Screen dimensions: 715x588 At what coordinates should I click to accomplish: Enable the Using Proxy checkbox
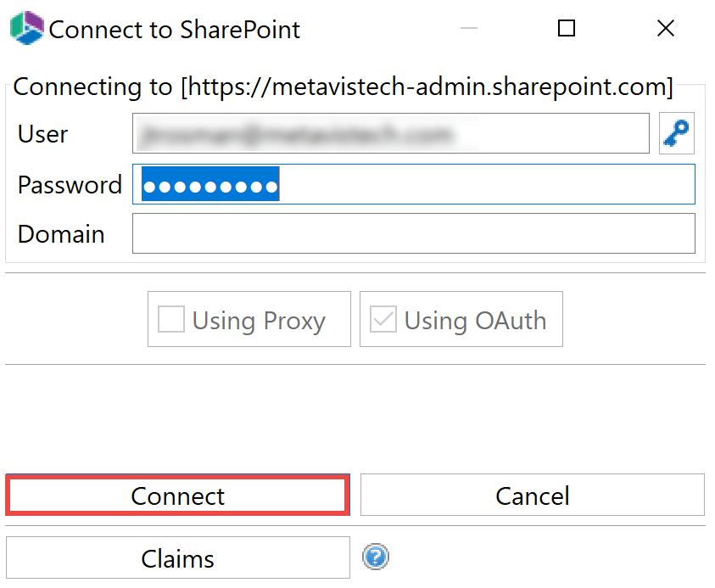tap(170, 319)
